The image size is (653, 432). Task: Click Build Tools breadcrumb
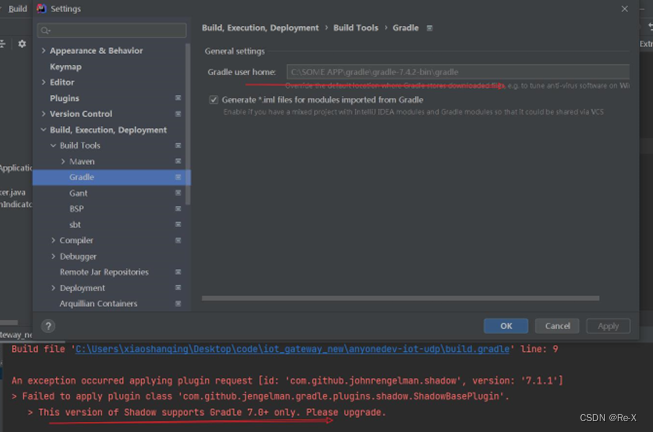pos(356,28)
